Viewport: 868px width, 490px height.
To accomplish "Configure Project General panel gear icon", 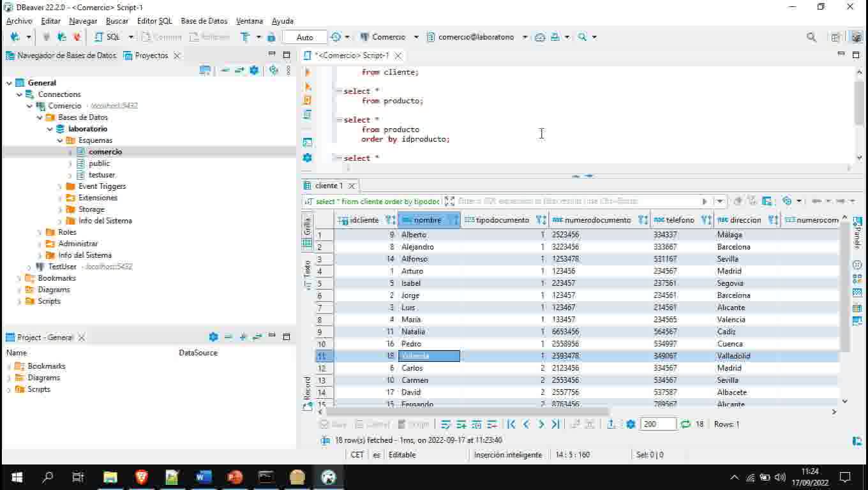I will point(213,337).
